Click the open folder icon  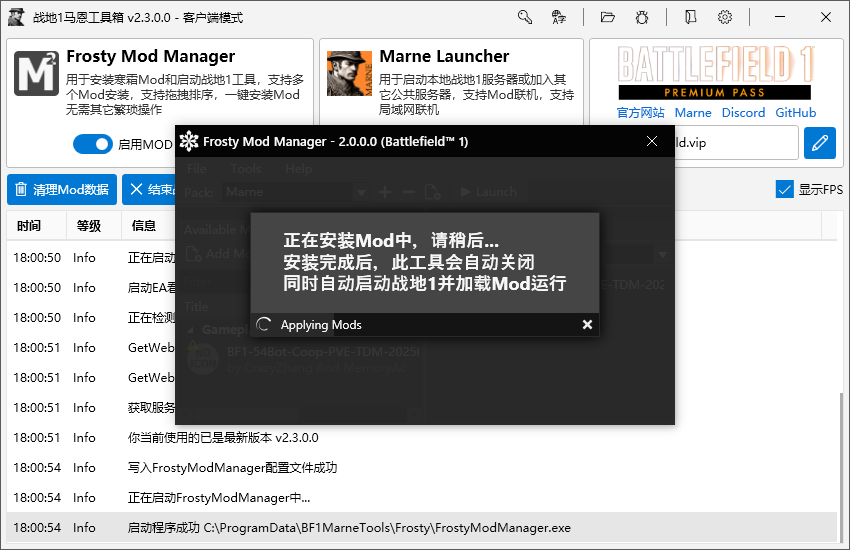point(607,17)
